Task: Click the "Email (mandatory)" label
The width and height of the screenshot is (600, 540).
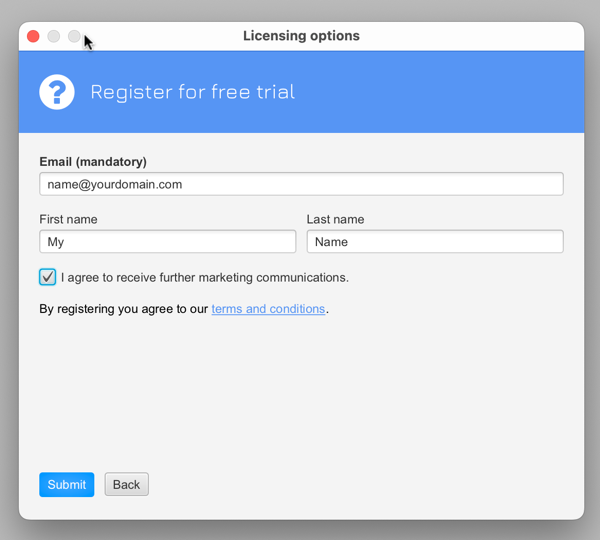Action: 93,162
